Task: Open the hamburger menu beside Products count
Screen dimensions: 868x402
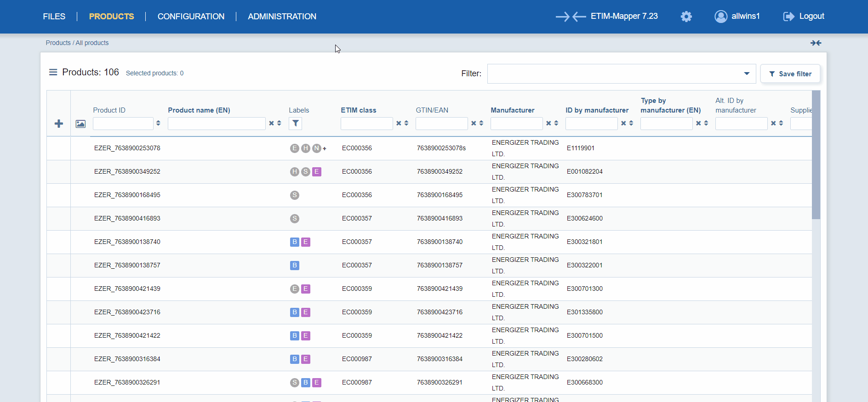Action: [x=53, y=72]
